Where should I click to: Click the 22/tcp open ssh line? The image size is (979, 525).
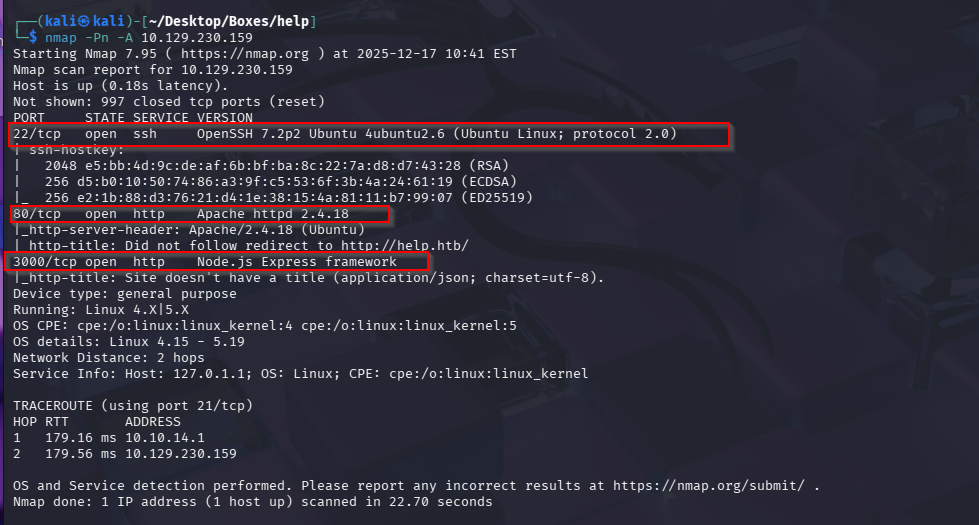[x=345, y=134]
